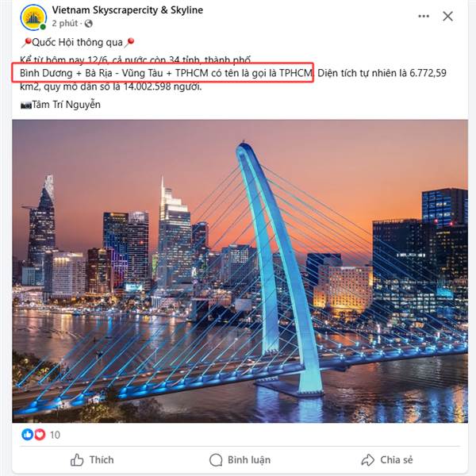Screen dimensions: 476x476
Task: Click the thumbs-up icon beside Thích
Action: click(x=77, y=460)
